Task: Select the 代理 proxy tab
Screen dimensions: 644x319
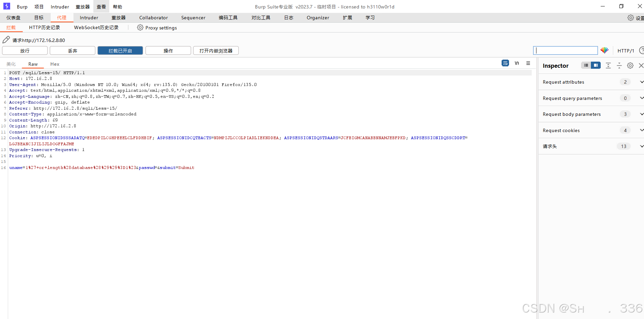Action: (x=62, y=18)
